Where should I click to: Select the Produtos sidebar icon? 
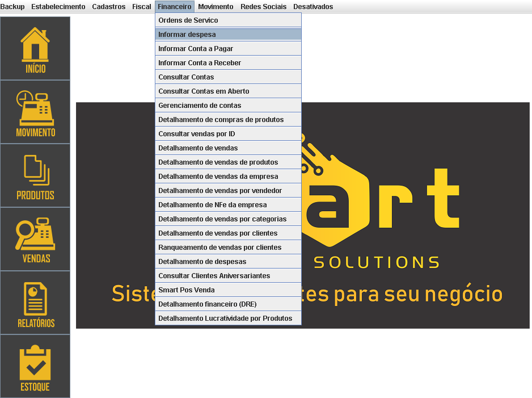35,176
